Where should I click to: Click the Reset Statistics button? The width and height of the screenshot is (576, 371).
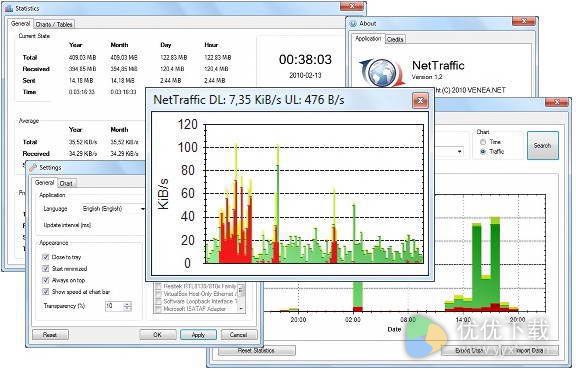pos(256,350)
